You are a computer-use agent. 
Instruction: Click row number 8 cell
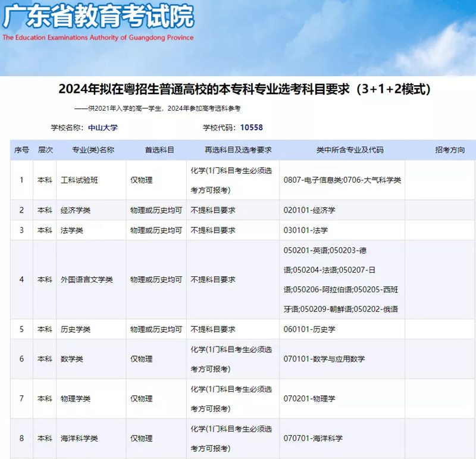click(x=21, y=439)
